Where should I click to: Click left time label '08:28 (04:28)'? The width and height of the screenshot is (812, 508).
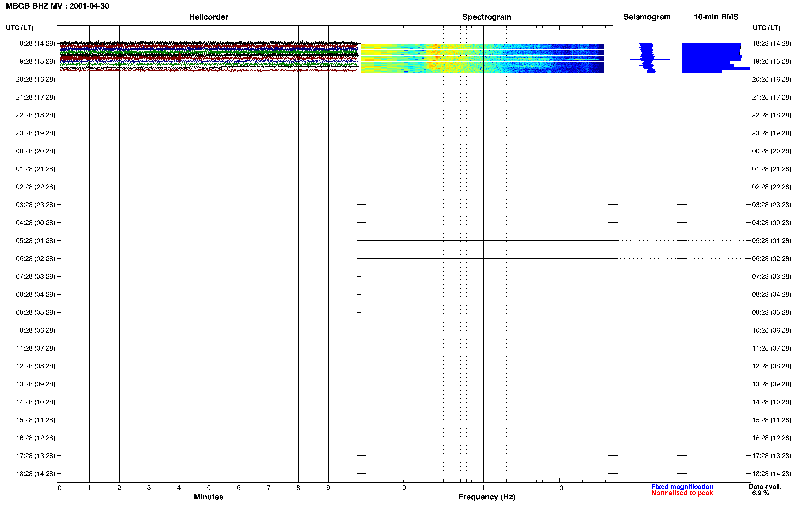pyautogui.click(x=36, y=294)
